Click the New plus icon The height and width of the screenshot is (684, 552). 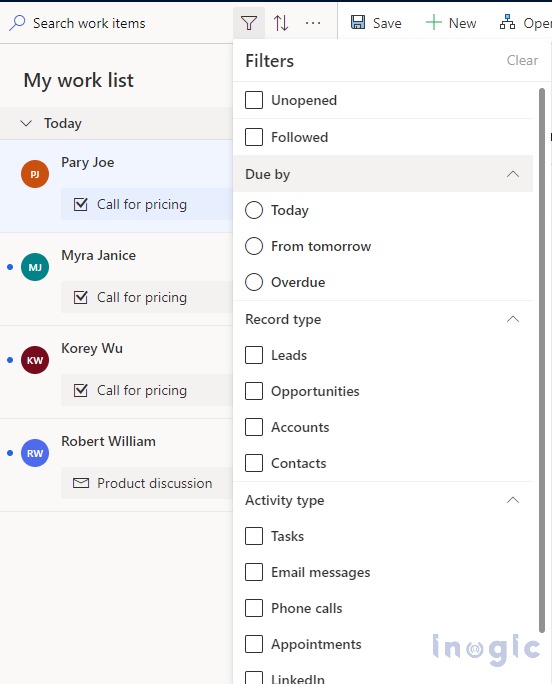click(x=433, y=22)
